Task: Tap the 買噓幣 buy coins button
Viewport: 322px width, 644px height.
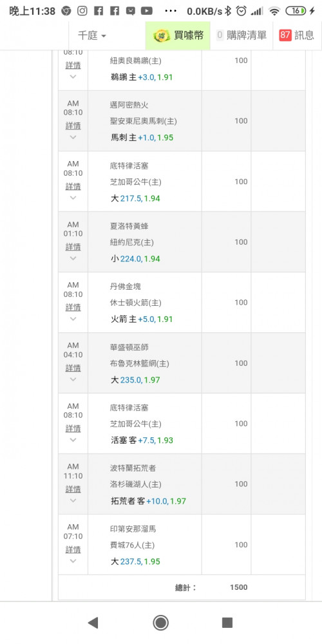Action: 178,35
